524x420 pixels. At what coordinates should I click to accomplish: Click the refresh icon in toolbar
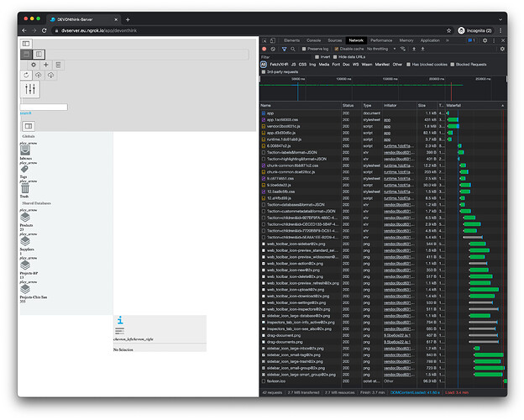point(26,76)
